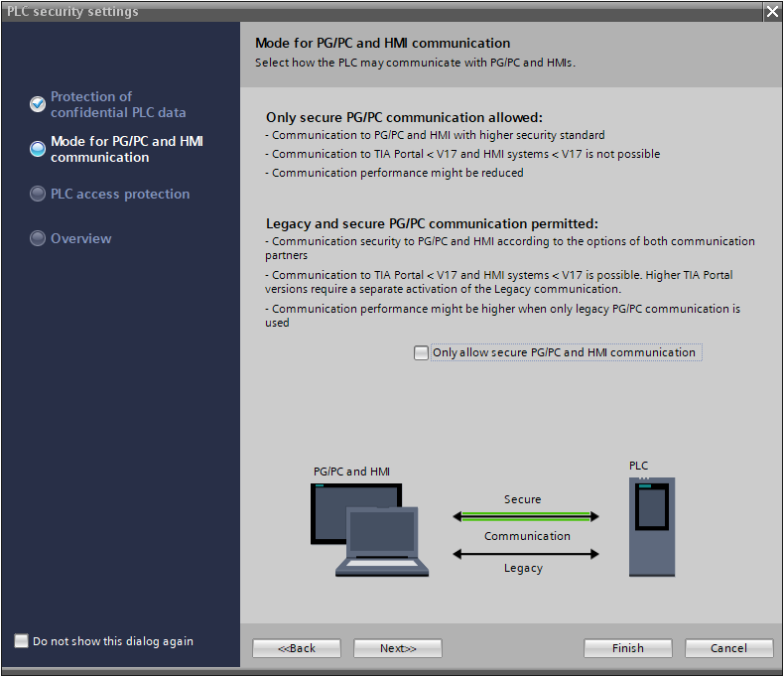Click the PLC device icon
784x677 pixels.
click(651, 526)
